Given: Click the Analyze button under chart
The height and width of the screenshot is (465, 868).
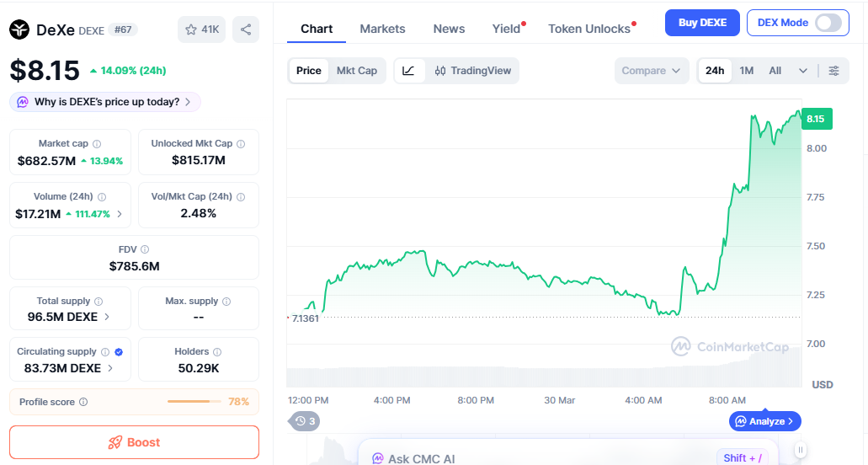Looking at the screenshot, I should coord(765,421).
